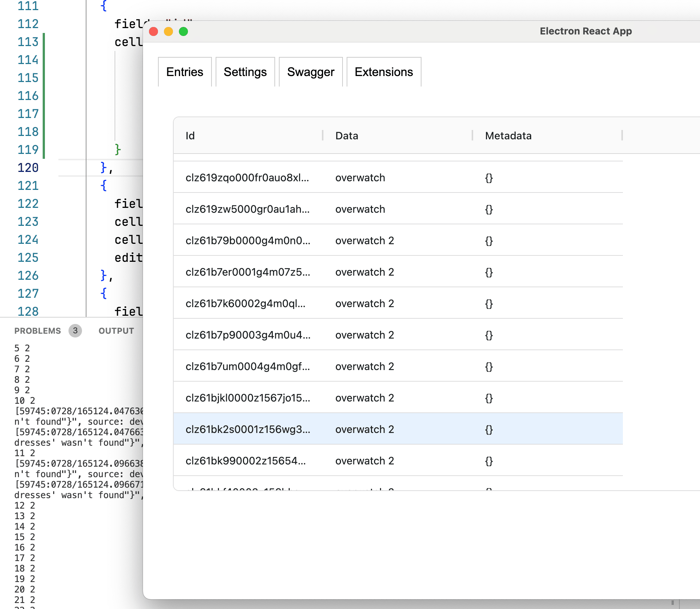The image size is (700, 609).
Task: Grab the divider between Id and Data columns
Action: tap(323, 136)
